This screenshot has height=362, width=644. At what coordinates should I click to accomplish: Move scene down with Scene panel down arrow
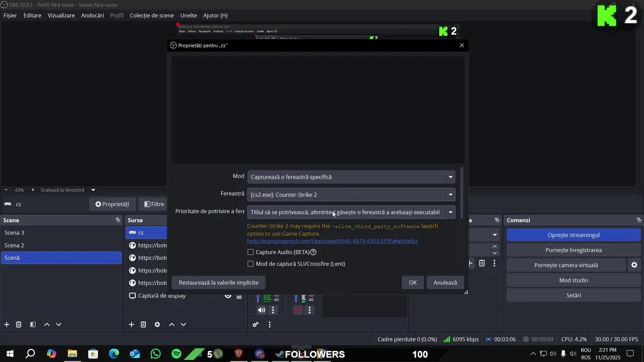point(58,325)
